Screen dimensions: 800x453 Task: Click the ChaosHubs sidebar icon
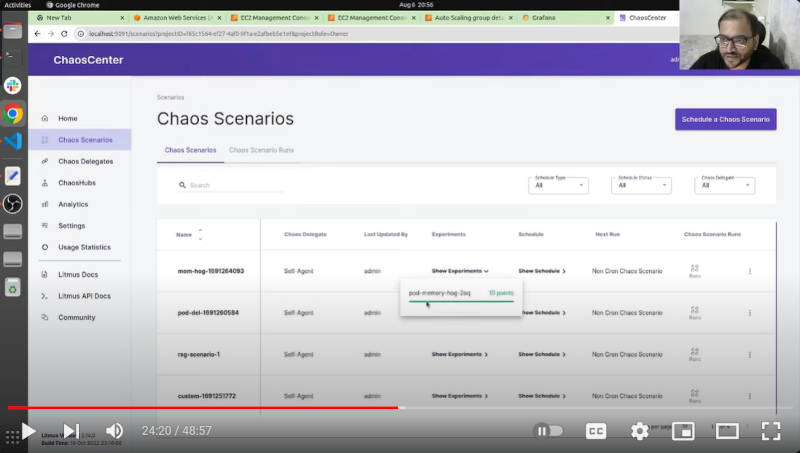coord(45,183)
